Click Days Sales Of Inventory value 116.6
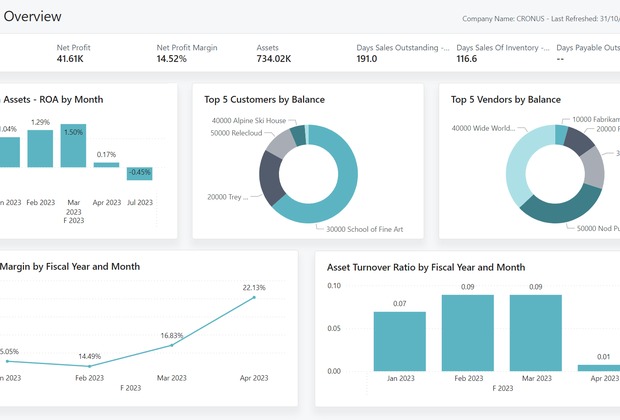 [467, 59]
